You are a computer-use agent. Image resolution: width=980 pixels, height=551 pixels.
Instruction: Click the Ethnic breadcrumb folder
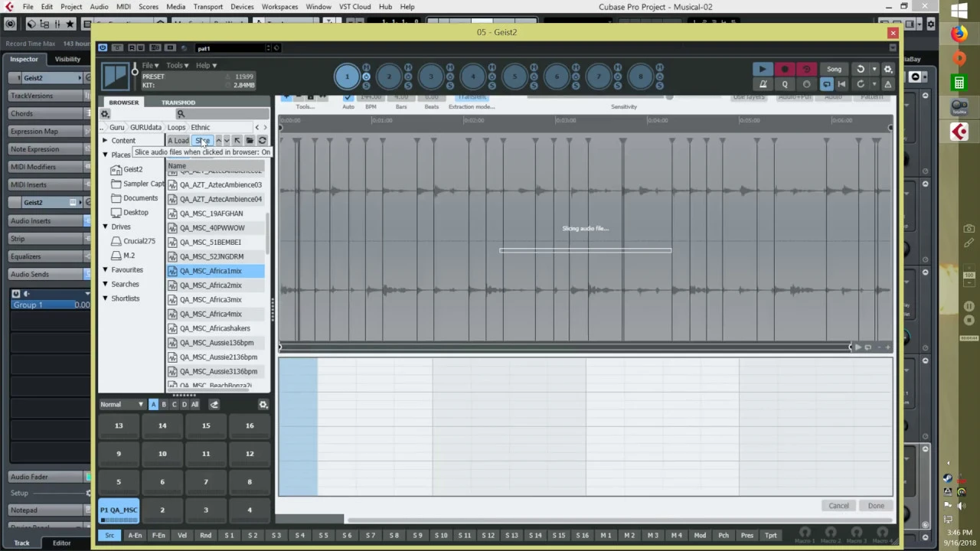pos(201,128)
